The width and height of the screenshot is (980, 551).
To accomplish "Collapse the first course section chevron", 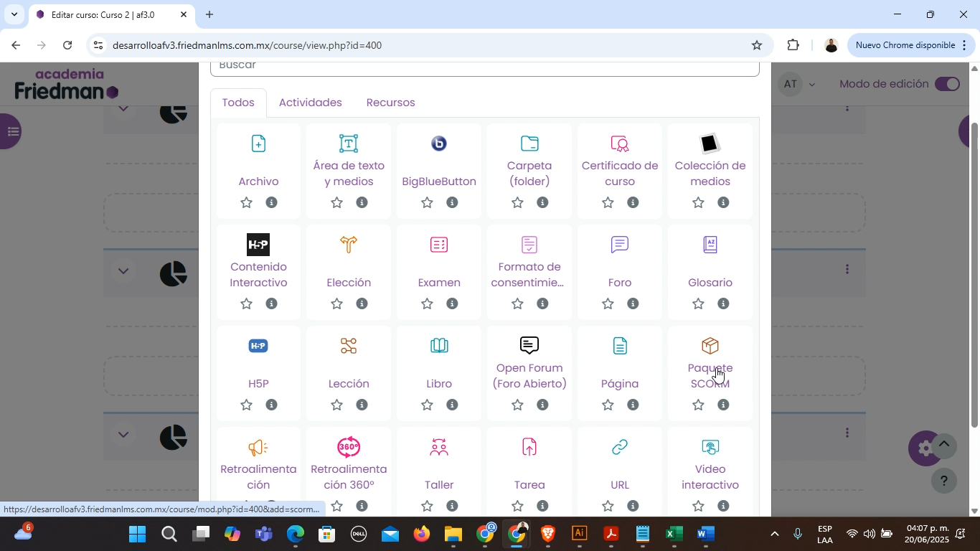I will [123, 109].
